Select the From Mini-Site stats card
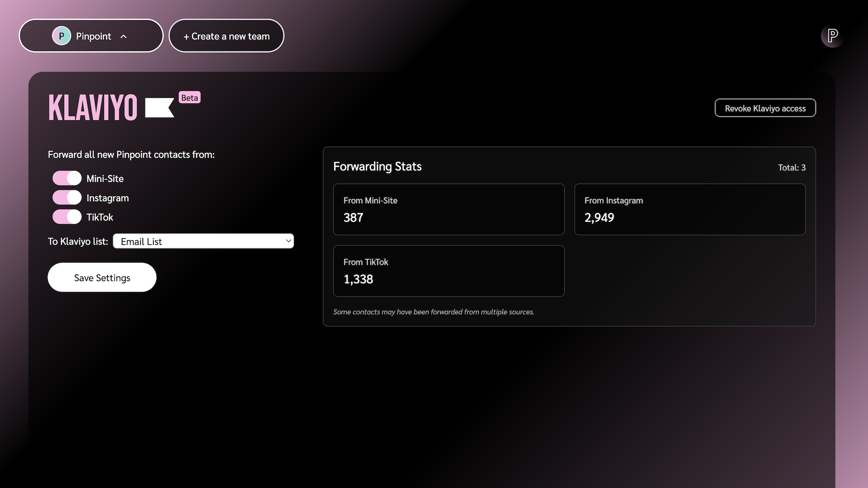Screen dimensions: 868x488 pyautogui.click(x=449, y=209)
